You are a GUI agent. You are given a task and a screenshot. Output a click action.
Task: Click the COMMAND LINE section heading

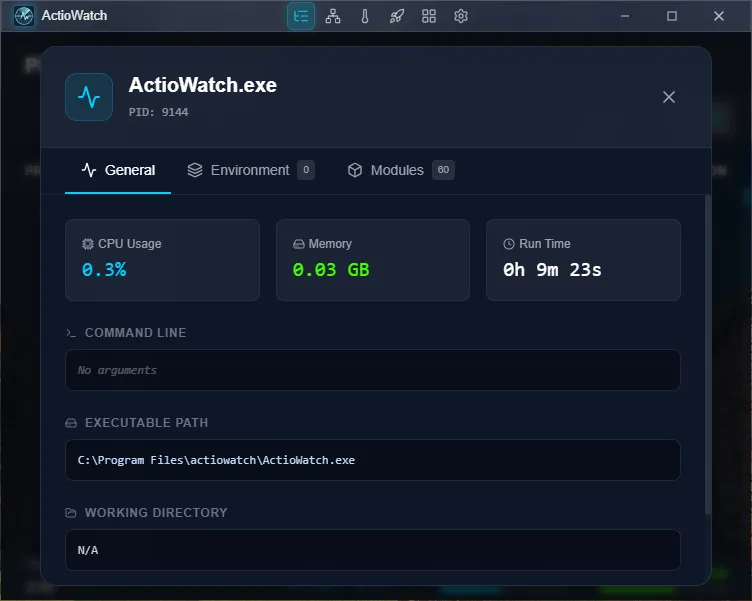[135, 333]
